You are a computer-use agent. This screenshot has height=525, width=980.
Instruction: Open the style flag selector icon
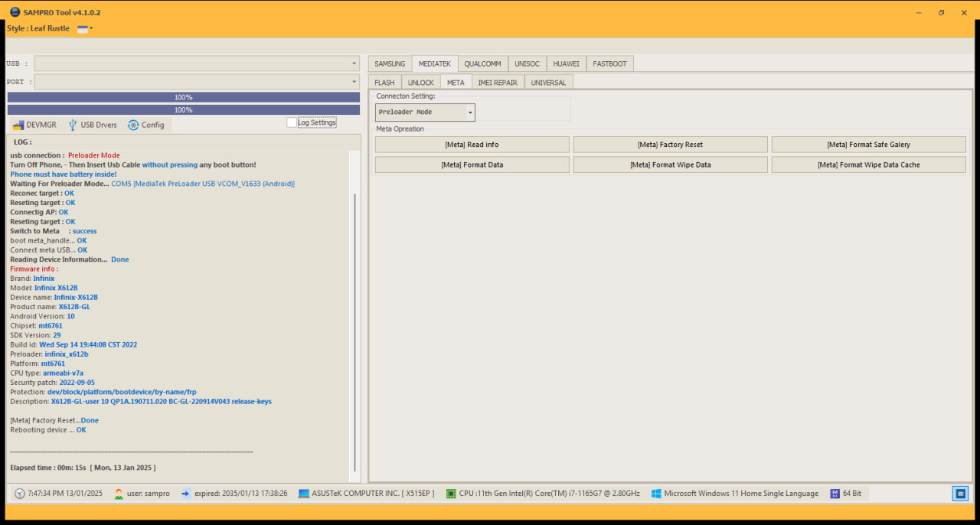click(85, 28)
